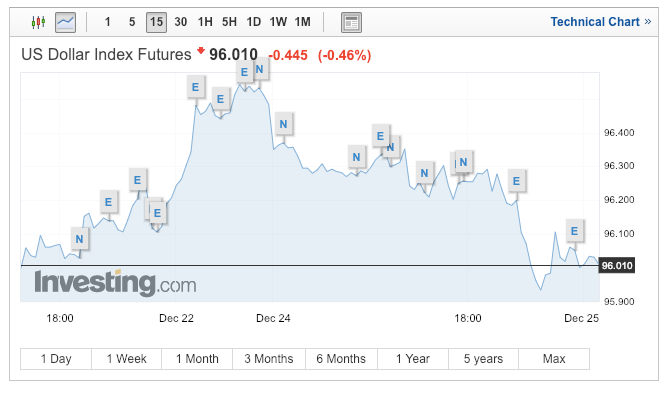The image size is (669, 394).
Task: Open the news table layout icon
Action: pyautogui.click(x=351, y=22)
